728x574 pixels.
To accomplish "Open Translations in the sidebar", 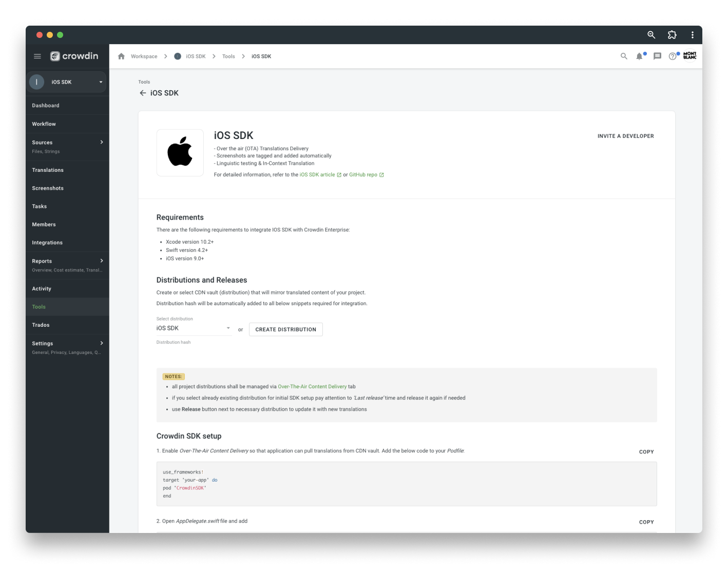I will tap(67, 170).
